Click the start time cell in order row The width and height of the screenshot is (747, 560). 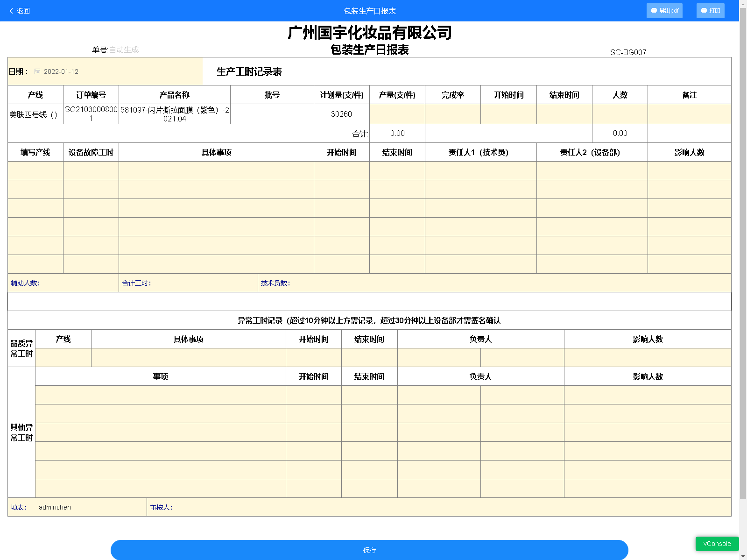(508, 114)
